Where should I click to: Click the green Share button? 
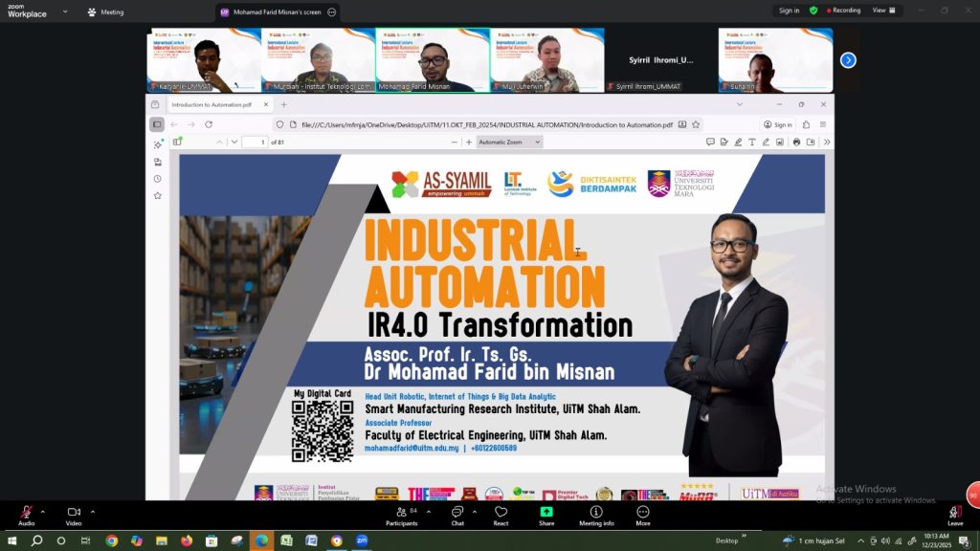[546, 514]
